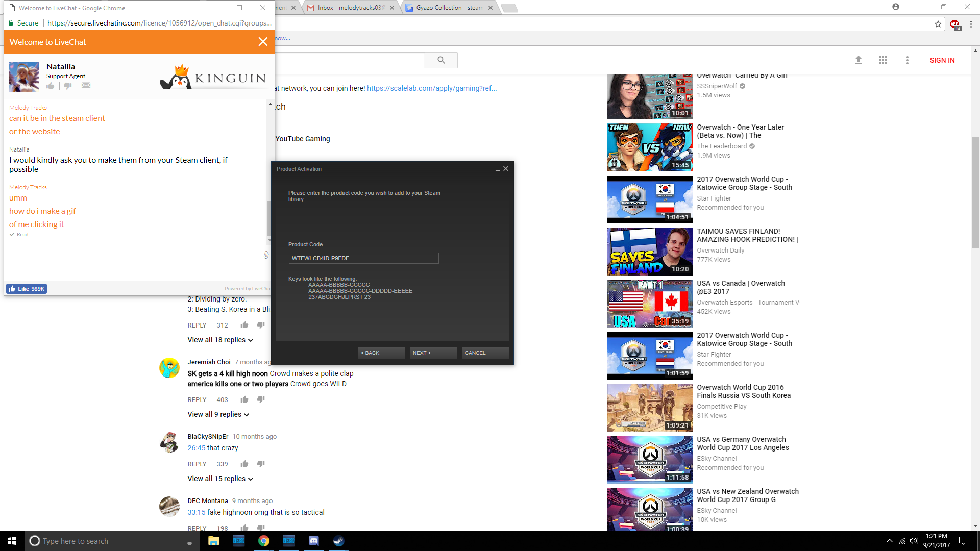Screen dimensions: 980x551
Task: Click the Product Code input field
Action: click(x=363, y=258)
